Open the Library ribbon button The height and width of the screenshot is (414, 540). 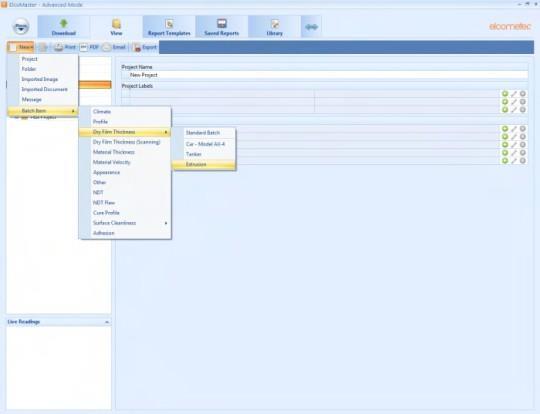274,27
